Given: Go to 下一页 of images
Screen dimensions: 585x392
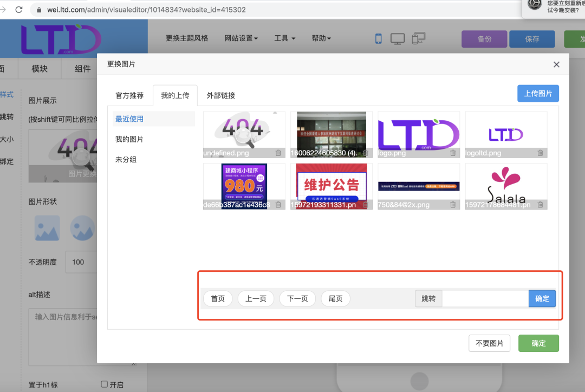Looking at the screenshot, I should pos(298,298).
